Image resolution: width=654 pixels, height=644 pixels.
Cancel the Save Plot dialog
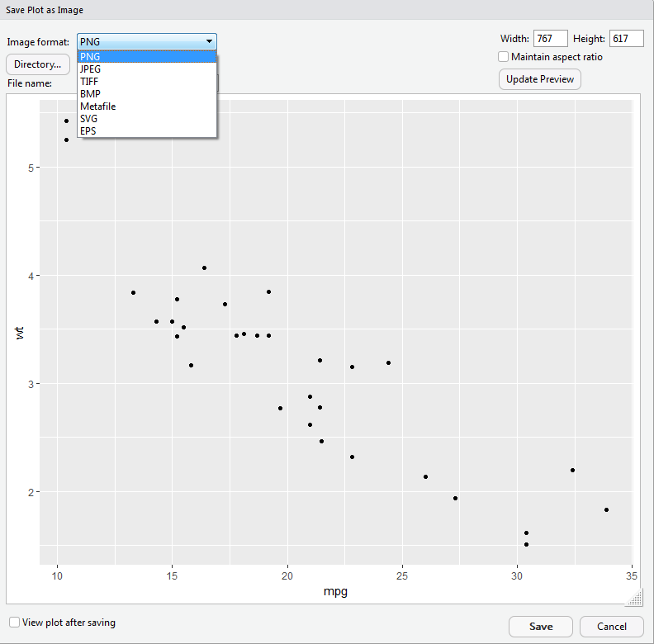tap(611, 627)
